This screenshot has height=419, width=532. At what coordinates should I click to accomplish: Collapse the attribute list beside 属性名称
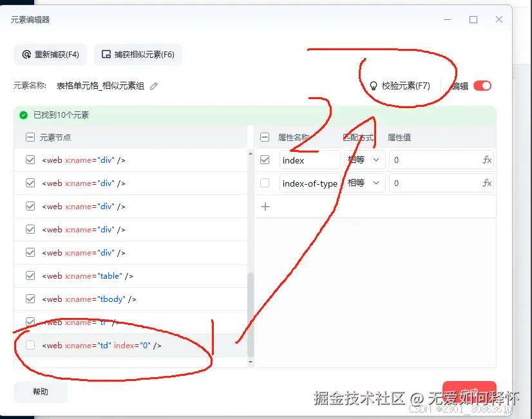click(264, 137)
